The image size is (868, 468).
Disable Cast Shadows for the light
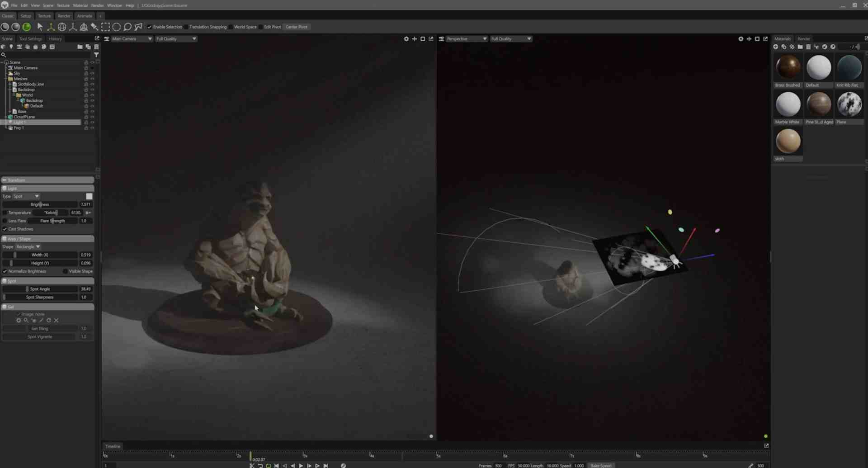[x=5, y=229]
